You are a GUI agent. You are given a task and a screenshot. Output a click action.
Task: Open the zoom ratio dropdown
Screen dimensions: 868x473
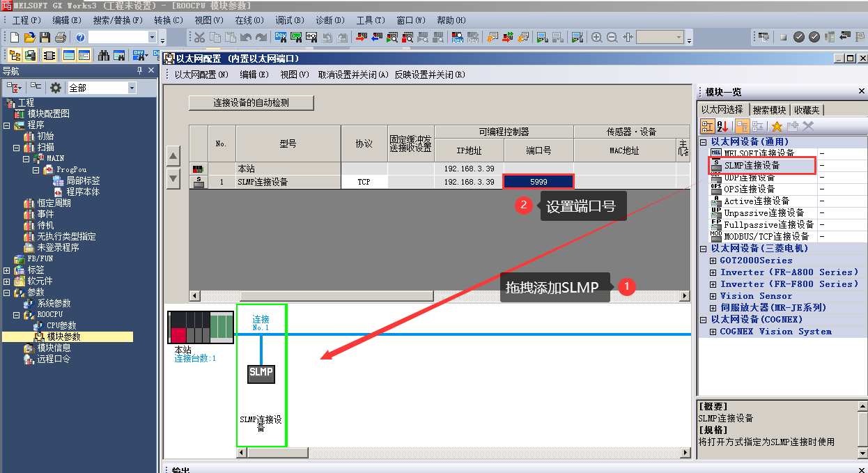679,37
